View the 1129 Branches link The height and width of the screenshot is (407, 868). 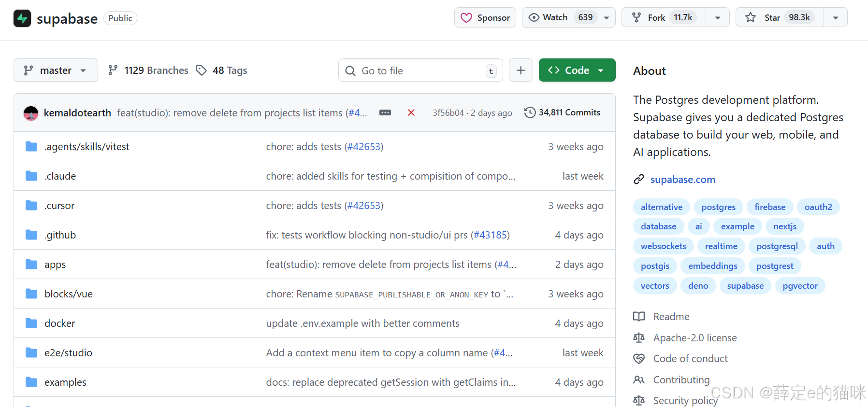point(148,70)
